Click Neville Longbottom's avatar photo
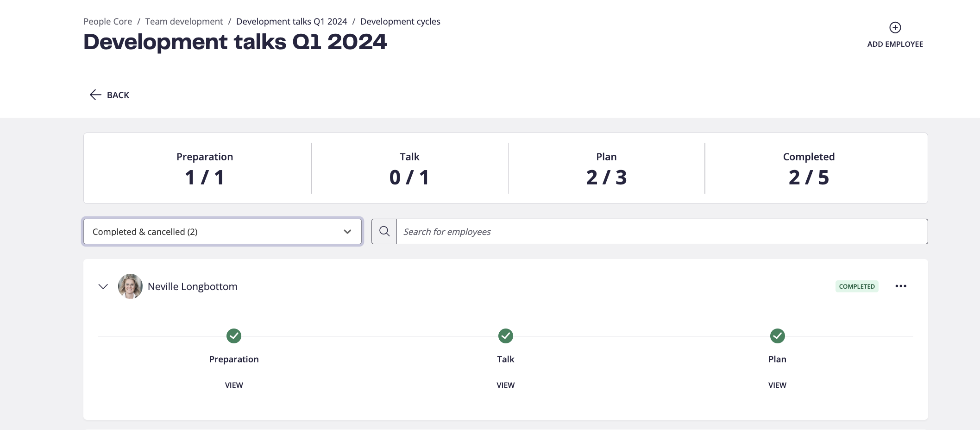This screenshot has height=430, width=980. coord(130,286)
